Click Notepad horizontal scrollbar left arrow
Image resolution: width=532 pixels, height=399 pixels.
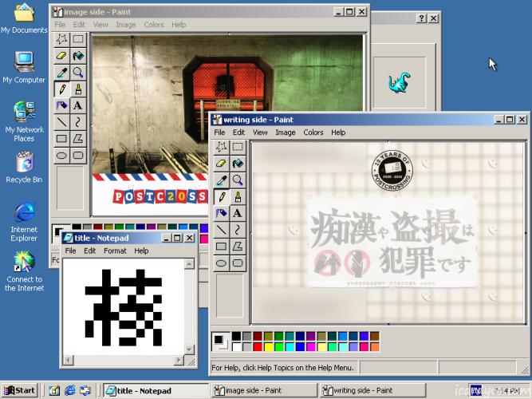pos(69,360)
